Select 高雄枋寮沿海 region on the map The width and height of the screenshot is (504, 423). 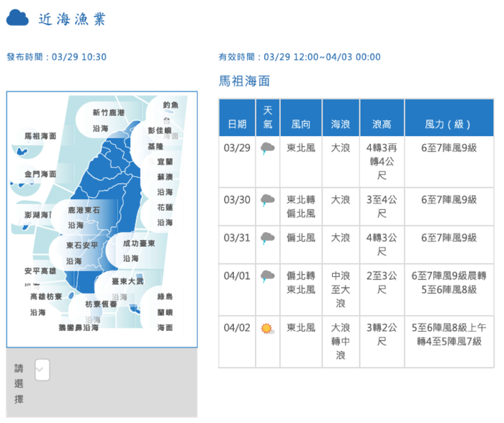[46, 304]
